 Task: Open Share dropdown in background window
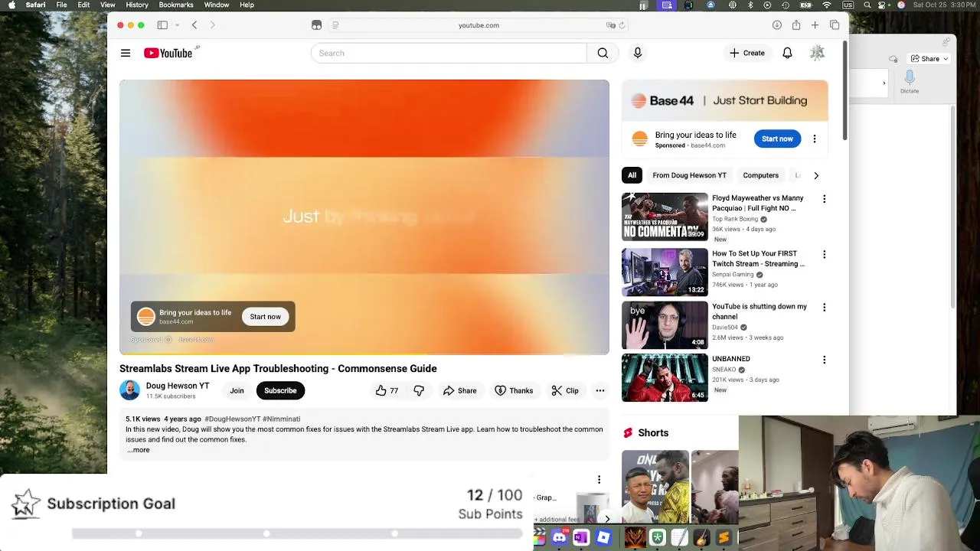point(929,59)
